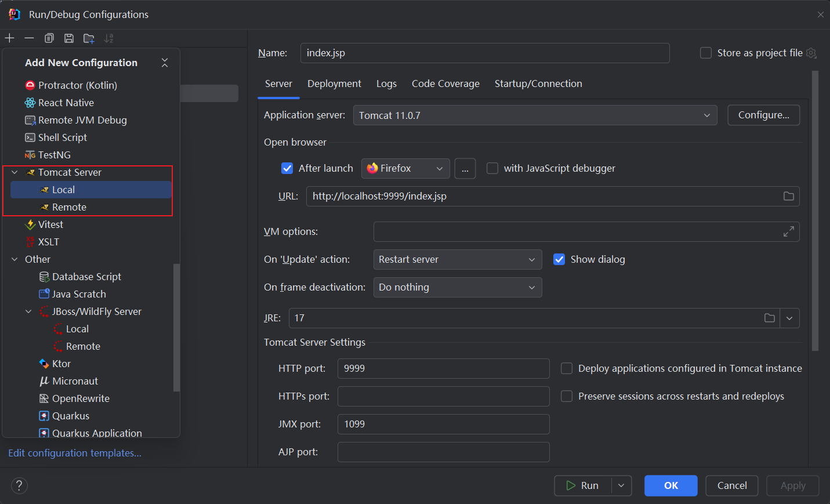
Task: Click the HTTP port field
Action: pos(444,368)
